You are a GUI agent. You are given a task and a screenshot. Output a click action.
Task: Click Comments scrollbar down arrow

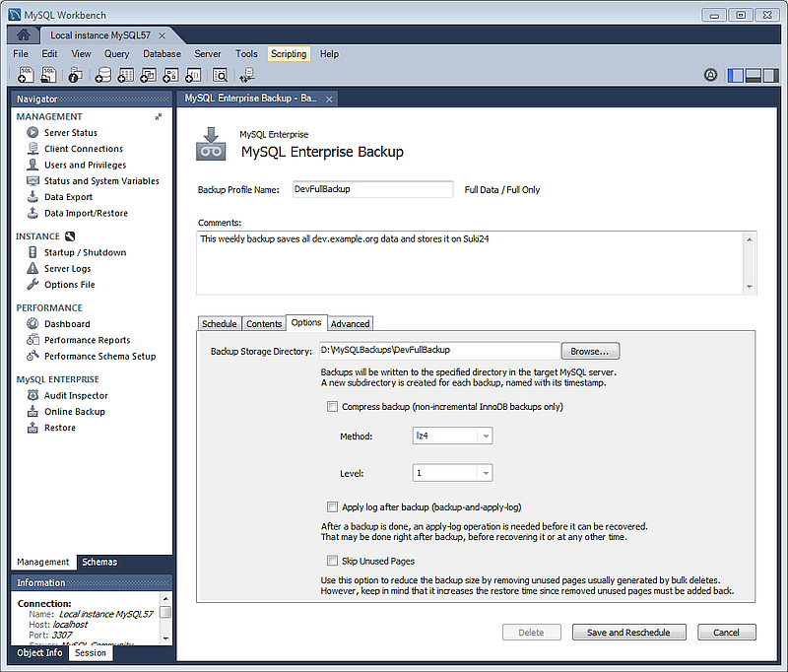coord(750,287)
